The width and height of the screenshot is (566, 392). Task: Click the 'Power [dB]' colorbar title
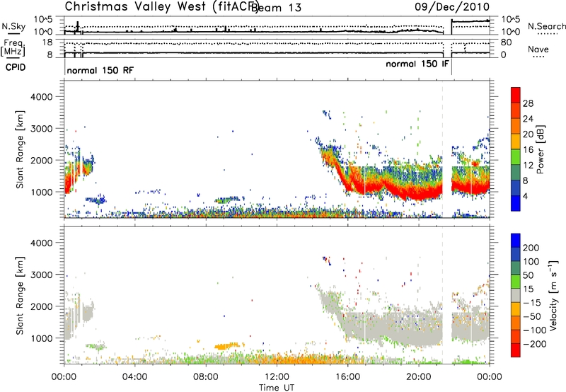pos(540,149)
